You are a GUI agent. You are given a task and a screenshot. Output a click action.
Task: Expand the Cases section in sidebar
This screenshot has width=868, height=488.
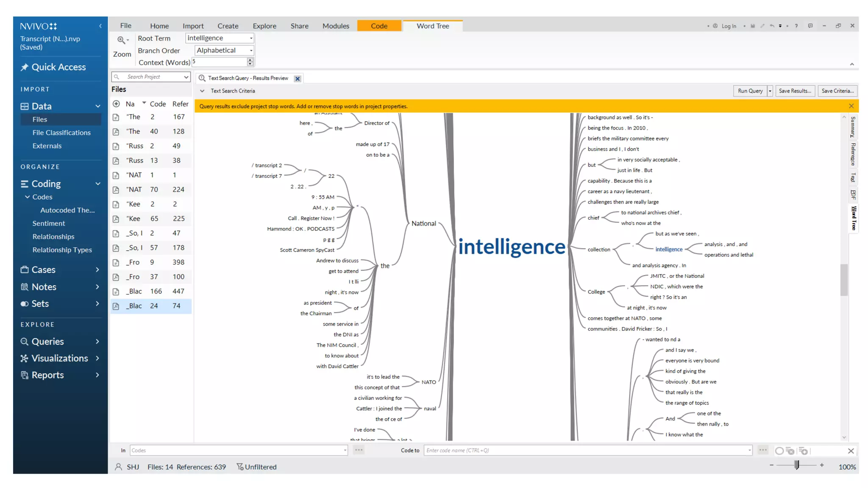[x=97, y=269]
